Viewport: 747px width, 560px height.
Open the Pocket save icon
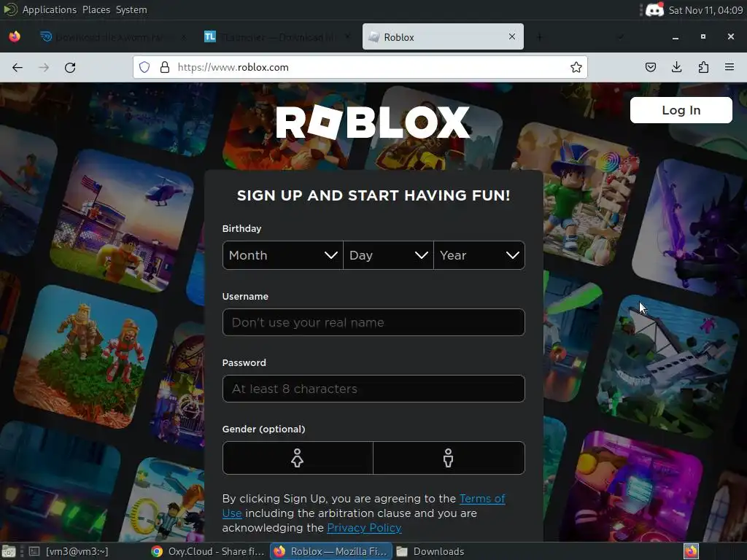click(x=650, y=67)
